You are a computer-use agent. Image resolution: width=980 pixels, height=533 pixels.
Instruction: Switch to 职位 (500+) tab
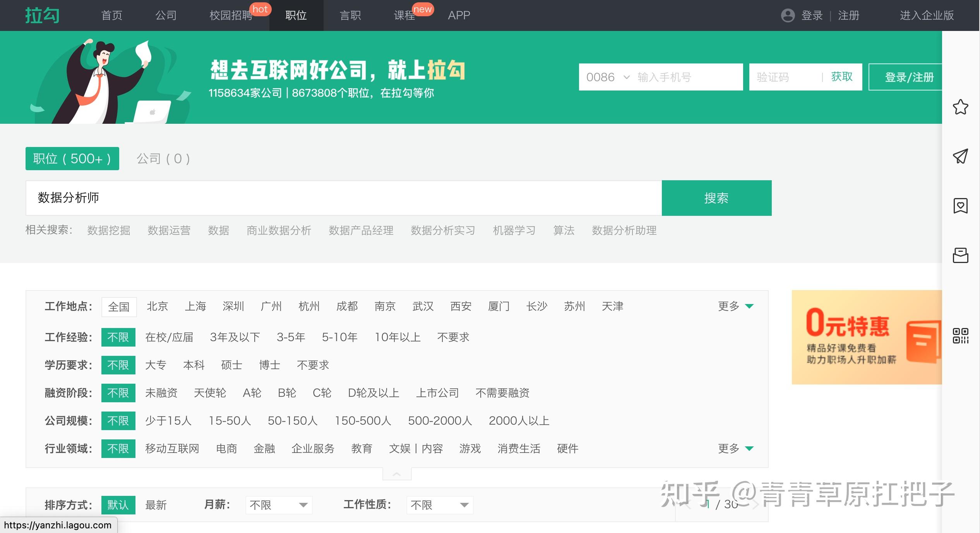72,159
